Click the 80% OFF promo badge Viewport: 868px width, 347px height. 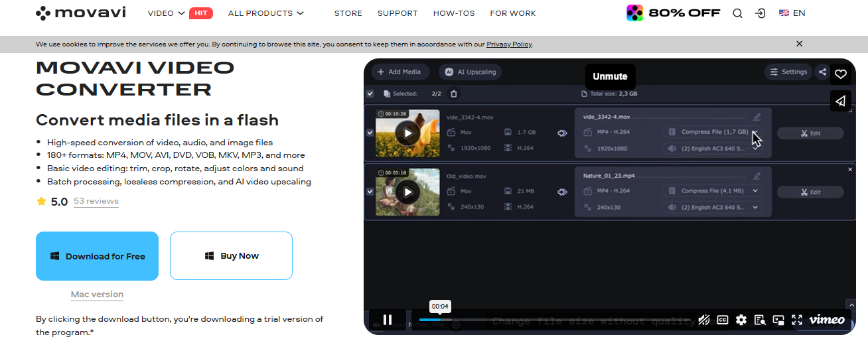click(x=673, y=13)
